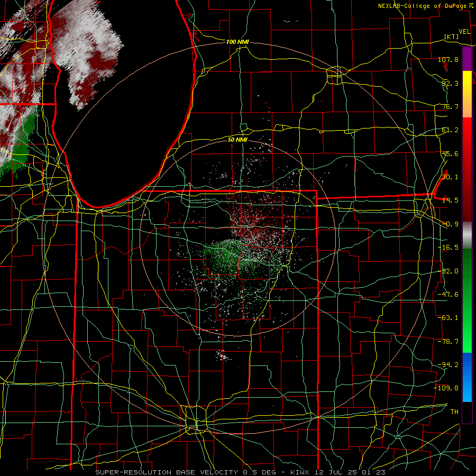Click the -47.6 velocity scale value
The height and width of the screenshot is (476, 476).
(448, 295)
